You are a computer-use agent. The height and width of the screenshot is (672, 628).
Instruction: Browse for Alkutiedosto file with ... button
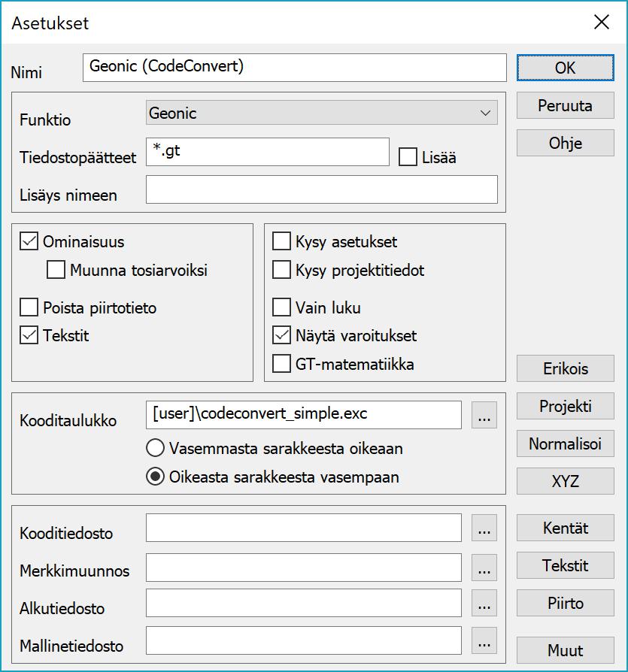pos(484,603)
